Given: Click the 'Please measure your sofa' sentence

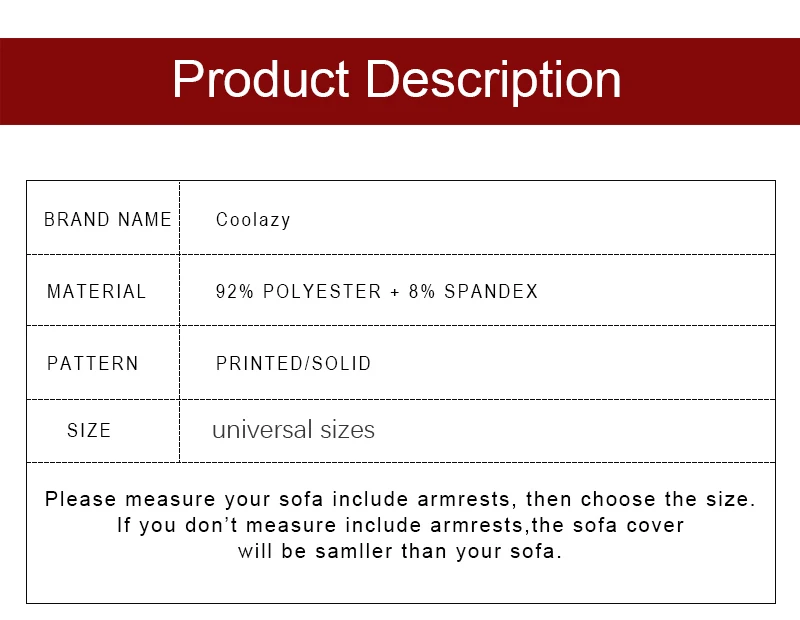Looking at the screenshot, I should (400, 499).
